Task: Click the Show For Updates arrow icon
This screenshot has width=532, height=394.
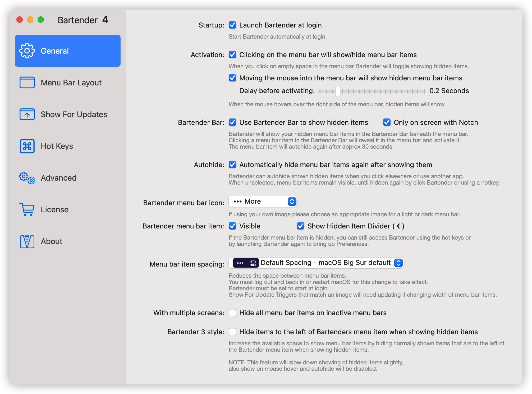Action: click(27, 114)
